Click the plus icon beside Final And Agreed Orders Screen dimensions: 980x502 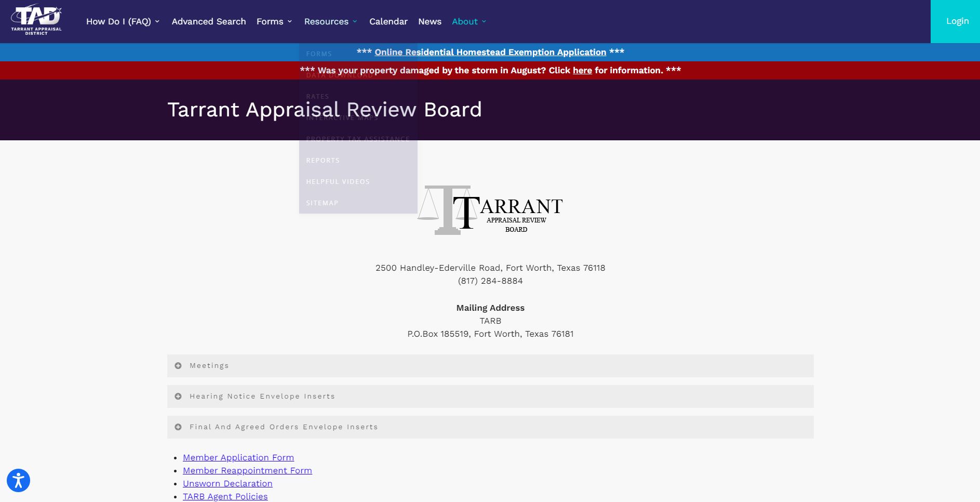tap(178, 427)
